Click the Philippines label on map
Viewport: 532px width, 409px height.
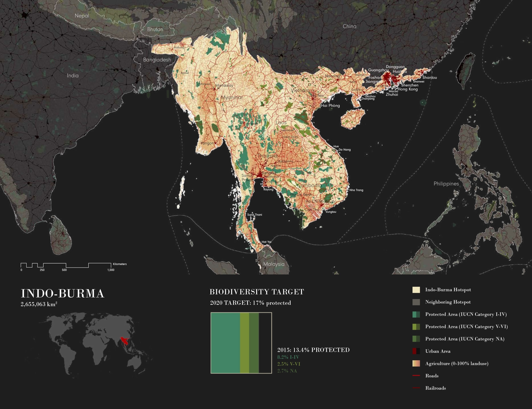[446, 184]
